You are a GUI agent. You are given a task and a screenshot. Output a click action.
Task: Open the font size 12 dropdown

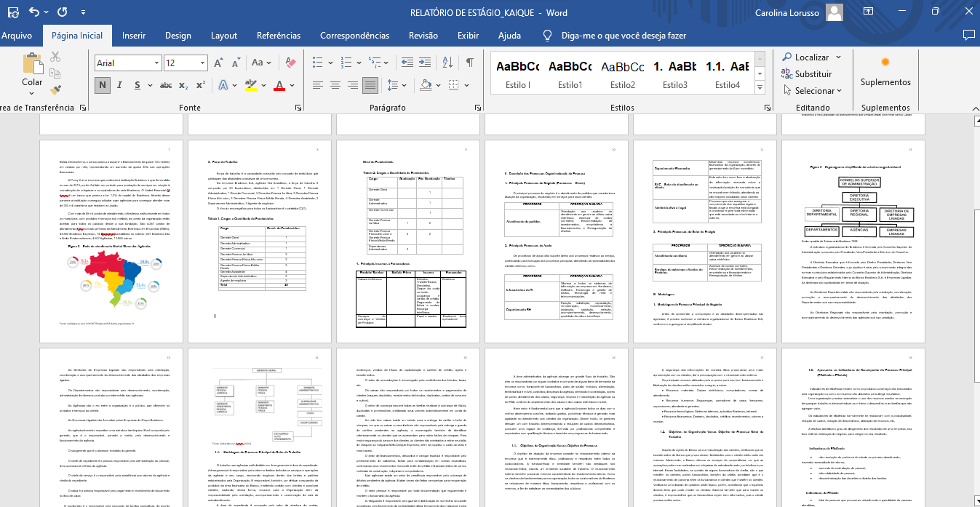point(202,63)
